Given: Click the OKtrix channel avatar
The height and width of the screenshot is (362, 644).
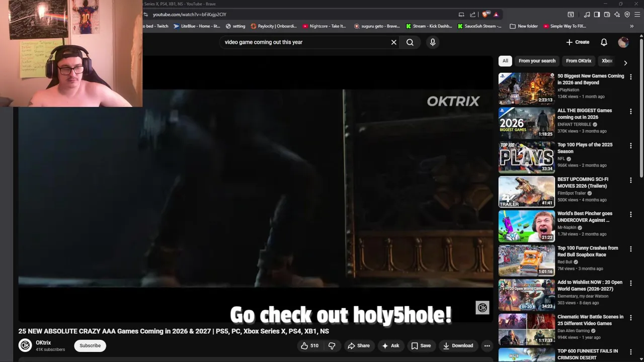Looking at the screenshot, I should point(25,345).
